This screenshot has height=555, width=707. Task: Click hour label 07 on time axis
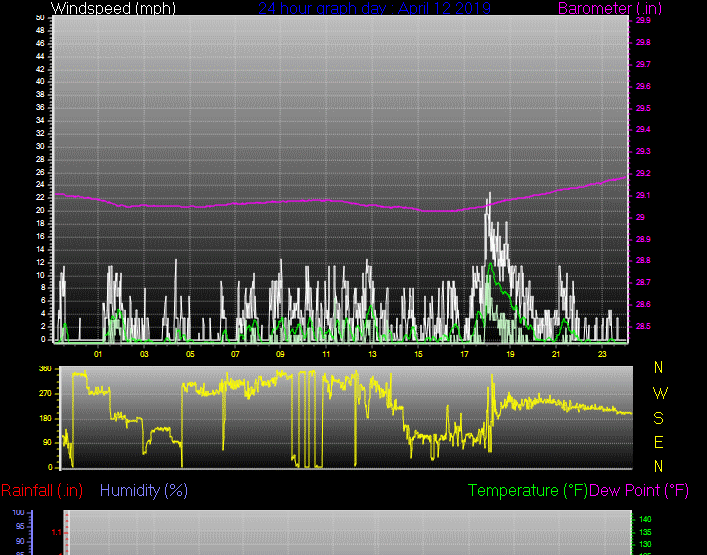point(235,354)
